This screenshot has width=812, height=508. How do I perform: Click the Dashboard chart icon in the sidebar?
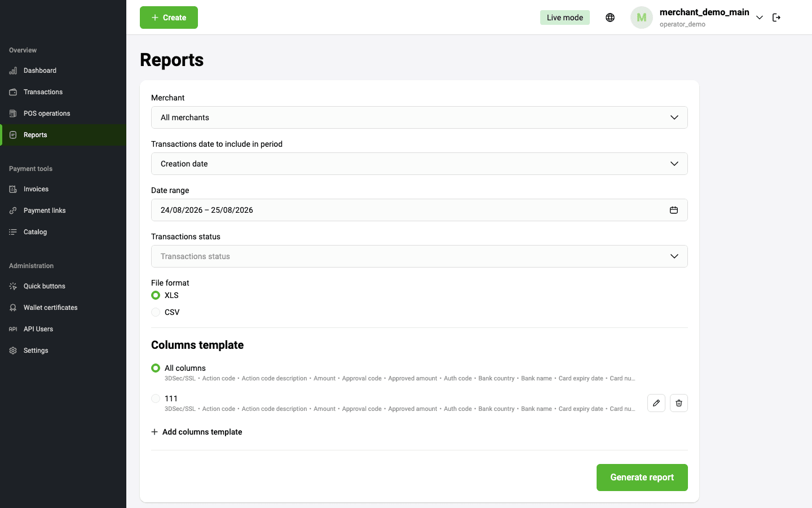click(13, 71)
